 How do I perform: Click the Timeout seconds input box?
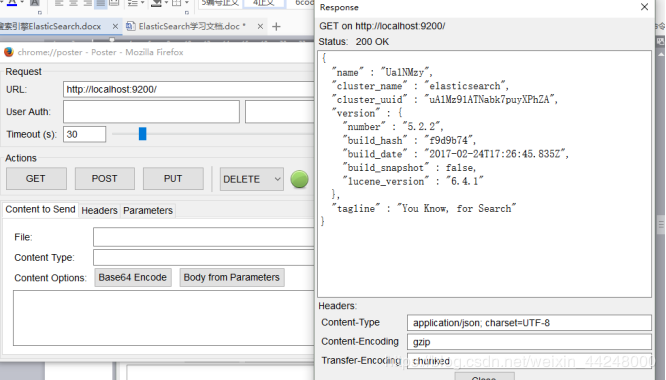tap(85, 134)
